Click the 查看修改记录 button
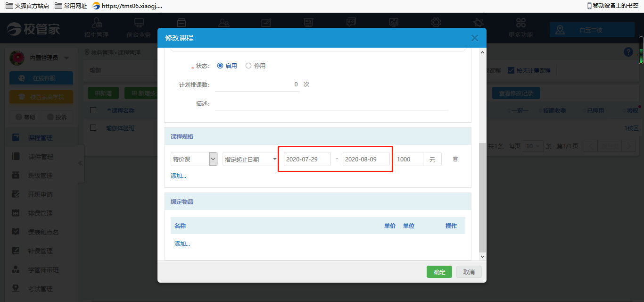The image size is (644, 302). pyautogui.click(x=516, y=93)
